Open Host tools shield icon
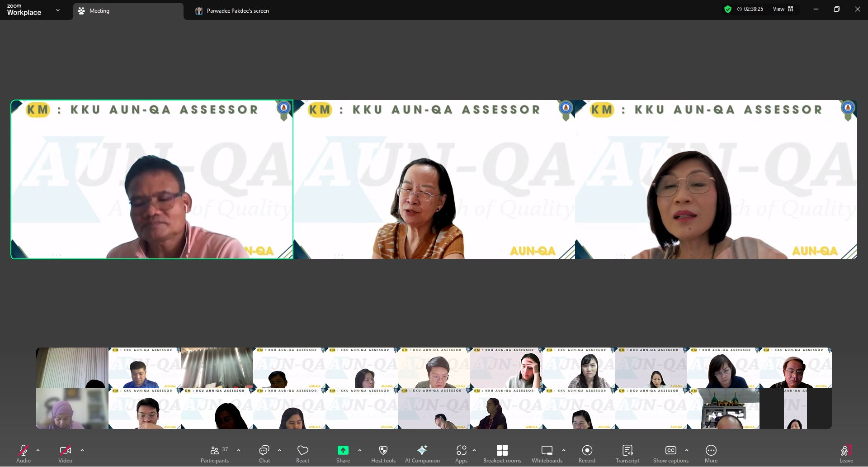Screen dimensions: 868x467 point(383,453)
